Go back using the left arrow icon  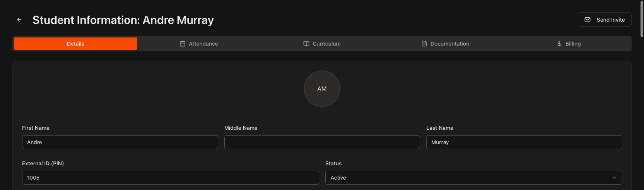pos(19,20)
